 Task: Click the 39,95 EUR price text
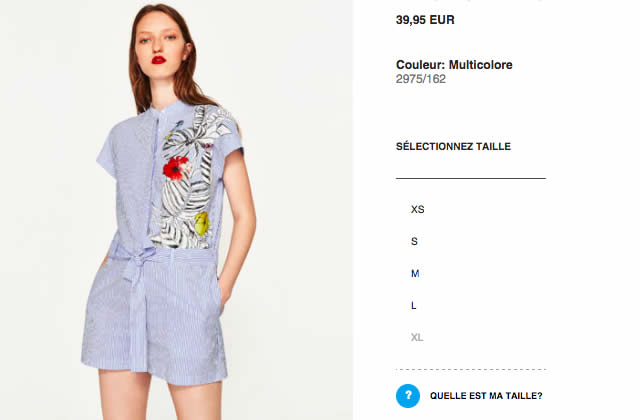(425, 20)
